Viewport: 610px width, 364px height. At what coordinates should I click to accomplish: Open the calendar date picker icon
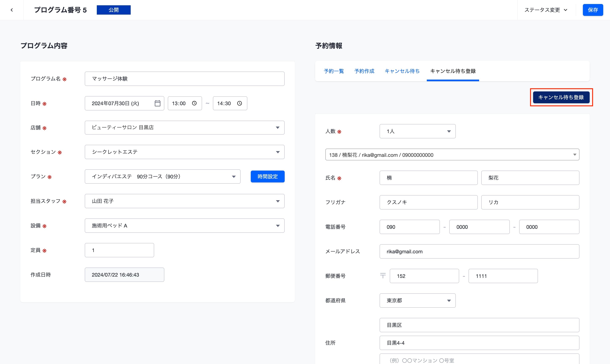coord(157,103)
